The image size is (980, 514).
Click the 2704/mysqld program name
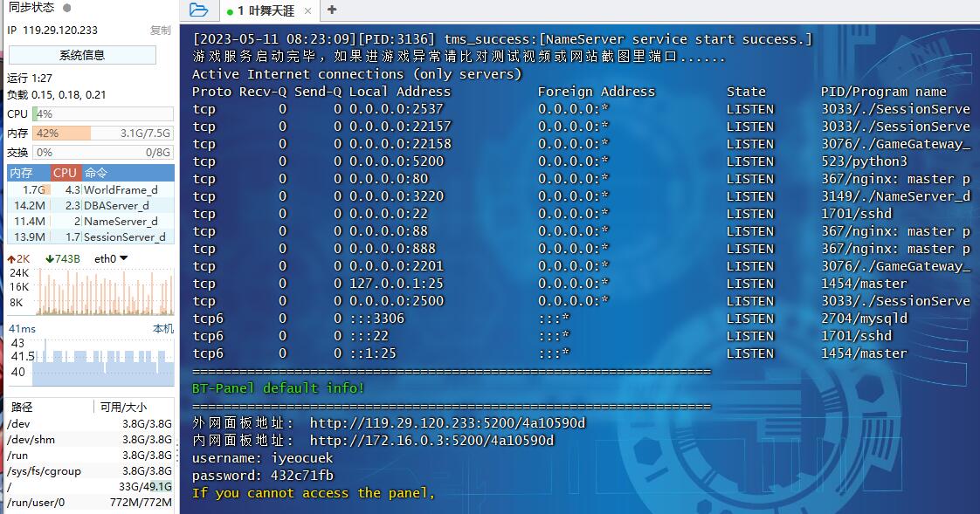(x=865, y=319)
